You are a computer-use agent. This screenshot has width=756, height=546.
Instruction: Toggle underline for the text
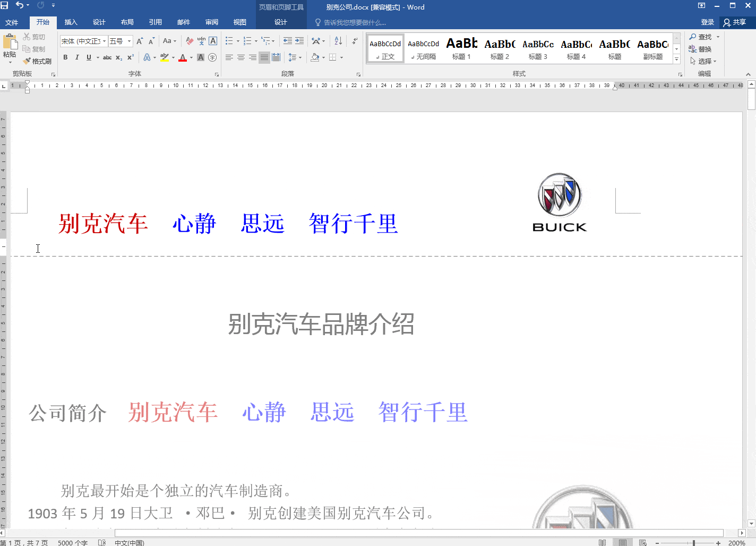click(x=88, y=57)
